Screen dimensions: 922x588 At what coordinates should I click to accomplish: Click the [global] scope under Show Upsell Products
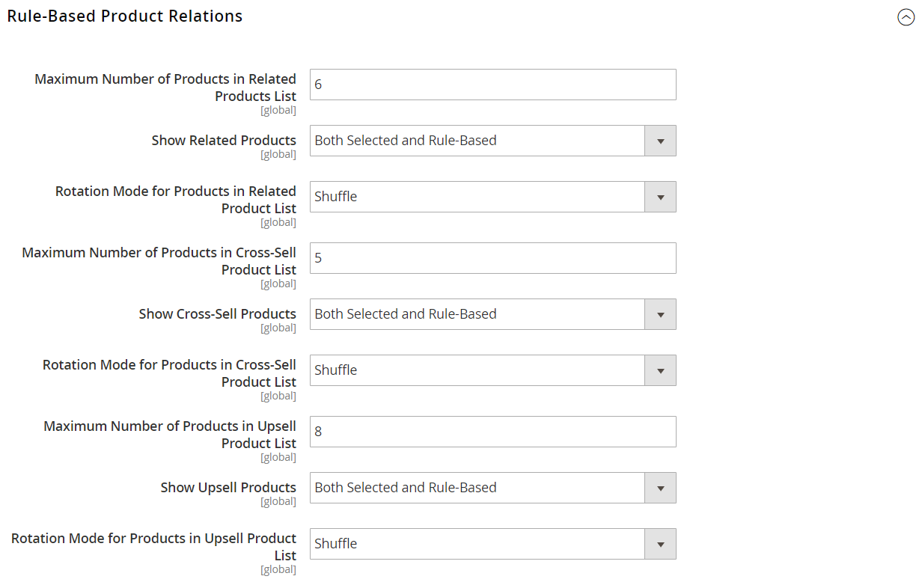coord(278,502)
